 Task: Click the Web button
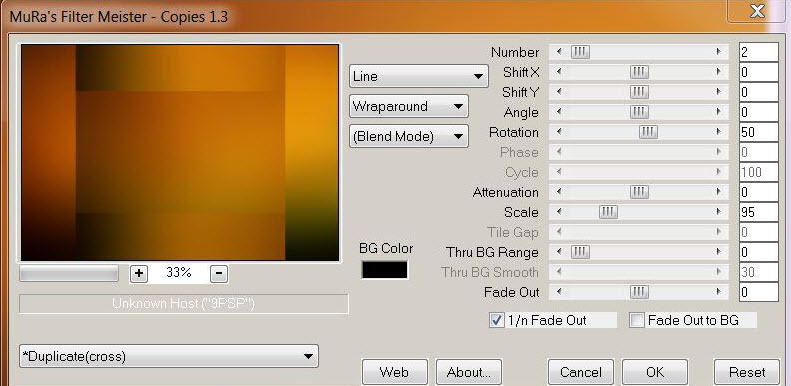[394, 372]
